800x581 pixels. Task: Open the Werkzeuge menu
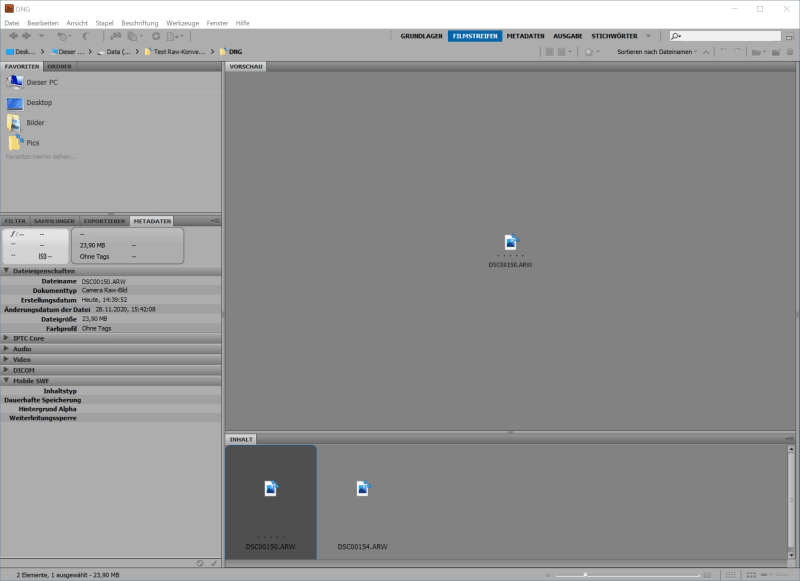[183, 23]
